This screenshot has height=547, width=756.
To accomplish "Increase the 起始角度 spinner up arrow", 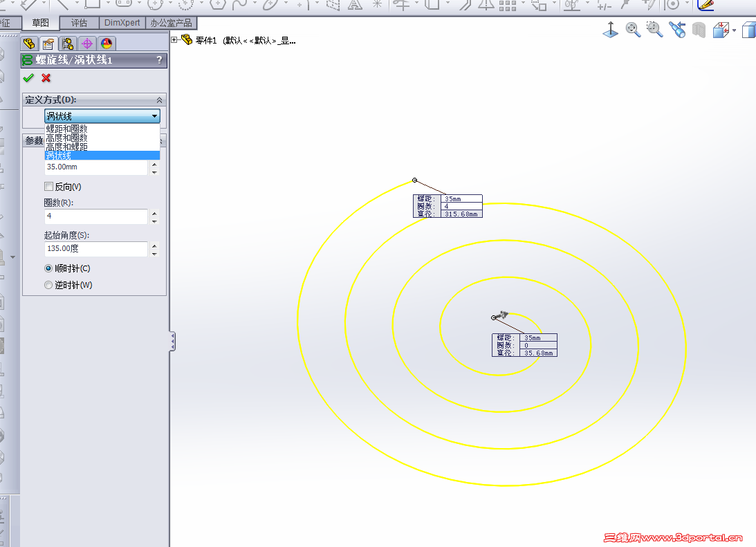I will tap(154, 245).
